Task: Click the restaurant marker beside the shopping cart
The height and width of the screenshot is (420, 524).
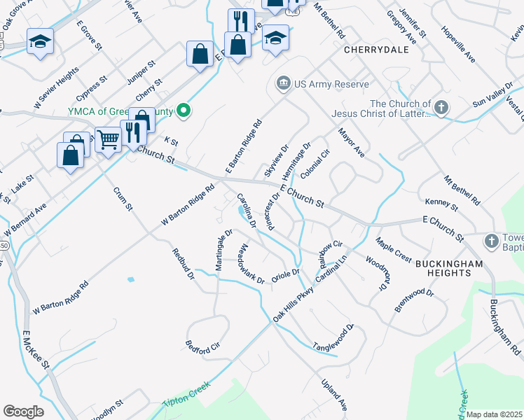Action: point(134,134)
